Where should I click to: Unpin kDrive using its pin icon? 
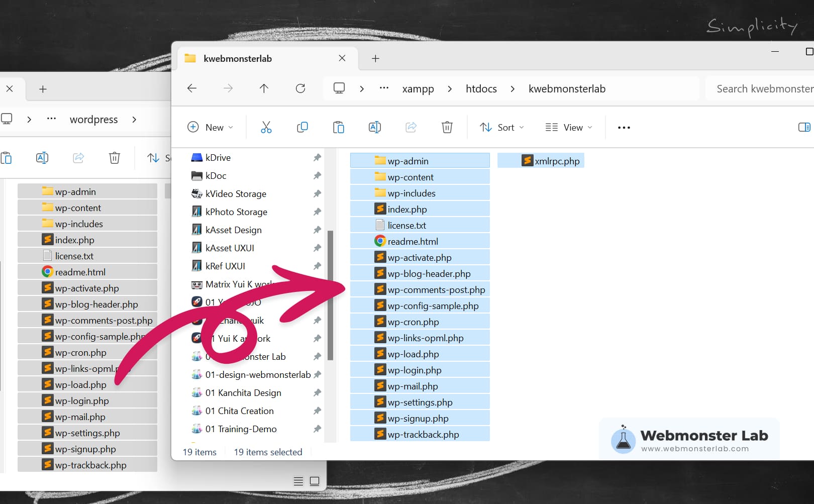coord(317,158)
